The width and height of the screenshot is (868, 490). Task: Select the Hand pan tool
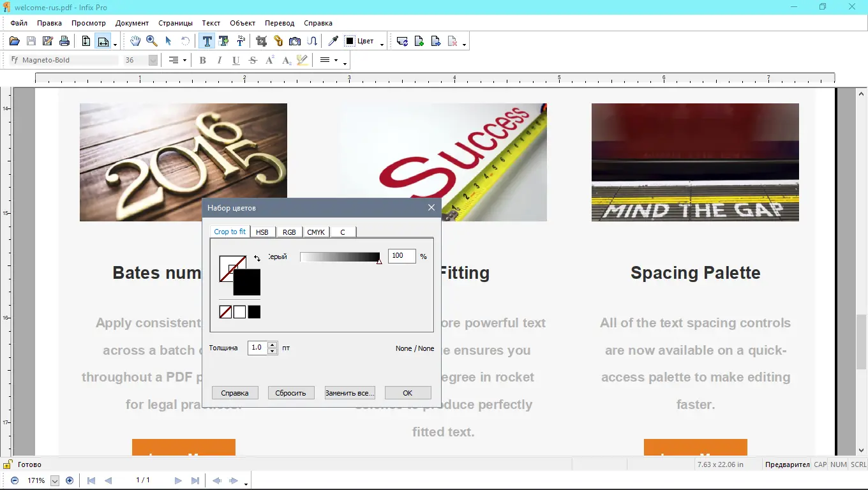135,40
